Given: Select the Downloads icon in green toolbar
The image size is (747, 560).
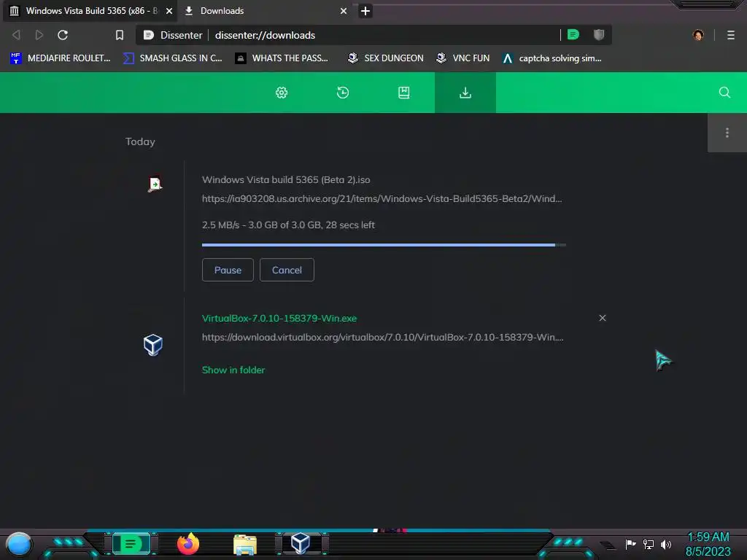Looking at the screenshot, I should click(465, 93).
